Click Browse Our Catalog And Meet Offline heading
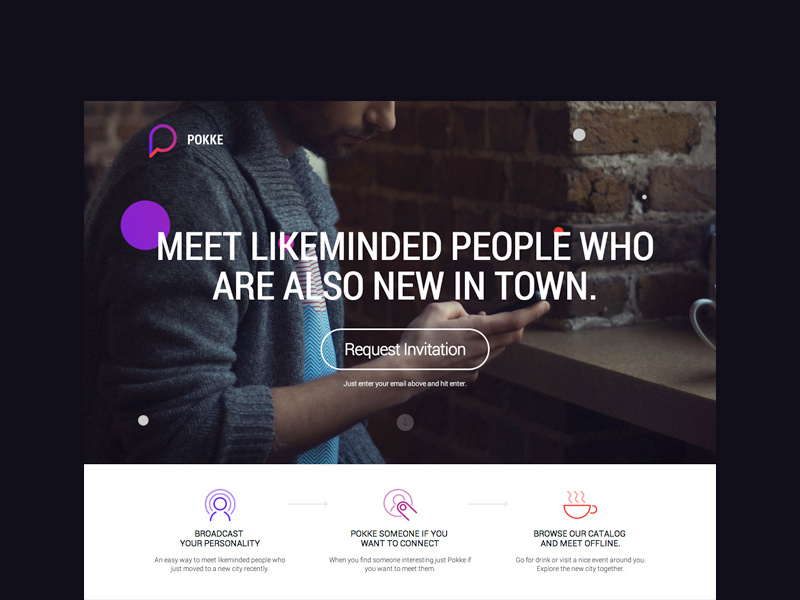800x600 pixels. (580, 538)
